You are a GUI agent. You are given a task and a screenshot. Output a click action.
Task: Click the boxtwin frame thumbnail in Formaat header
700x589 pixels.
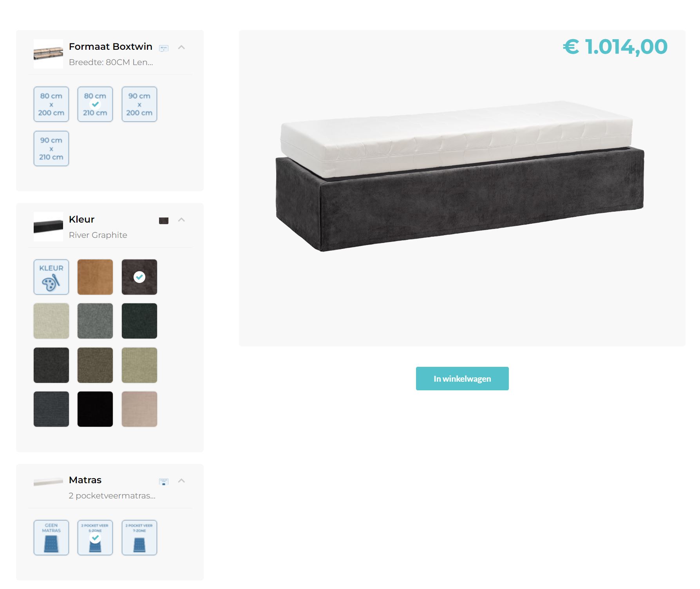(48, 54)
